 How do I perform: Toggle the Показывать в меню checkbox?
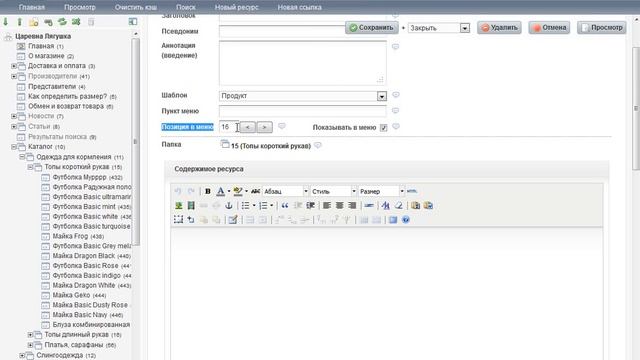tap(383, 128)
